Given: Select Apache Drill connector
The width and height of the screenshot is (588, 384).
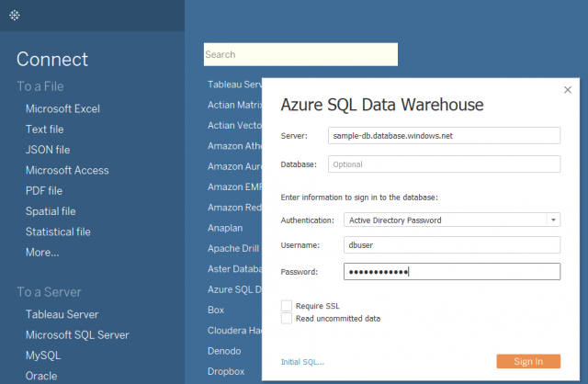Looking at the screenshot, I should [233, 248].
